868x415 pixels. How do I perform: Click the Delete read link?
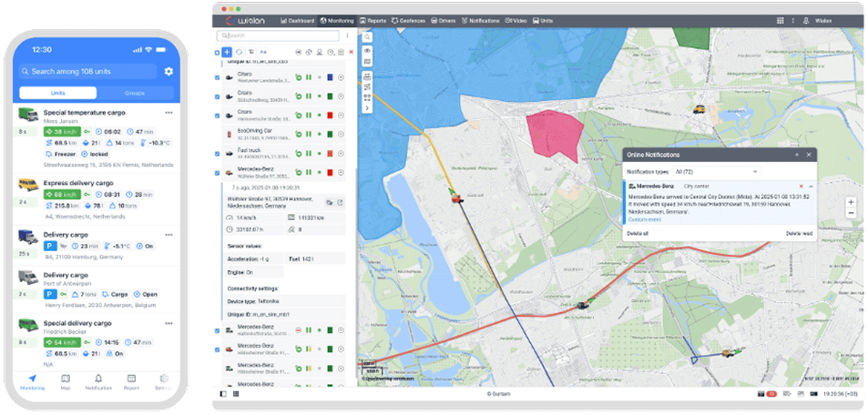(x=800, y=234)
